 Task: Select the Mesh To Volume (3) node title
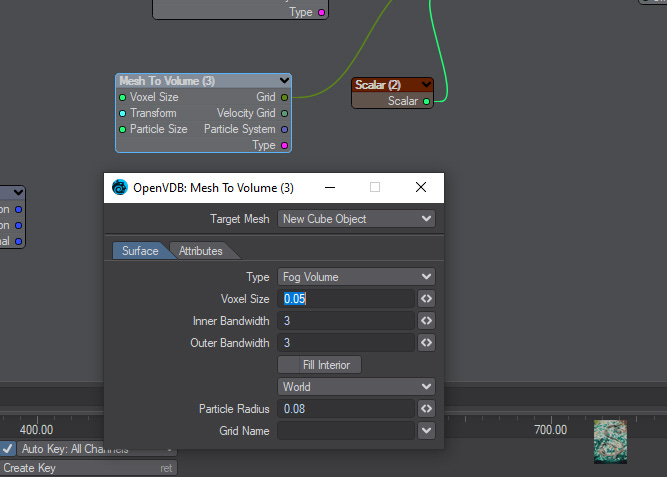(167, 81)
